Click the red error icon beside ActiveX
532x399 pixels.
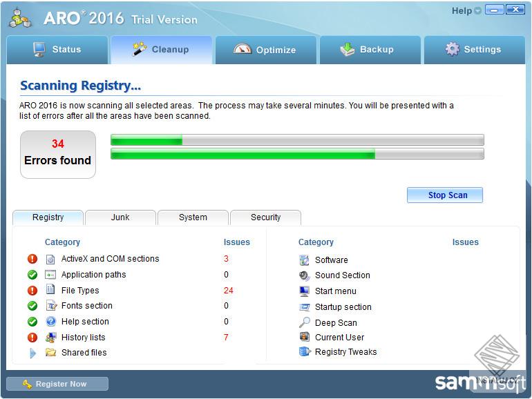point(32,259)
